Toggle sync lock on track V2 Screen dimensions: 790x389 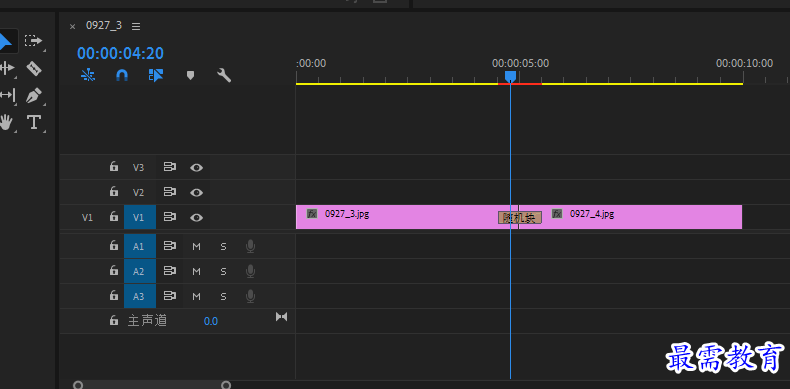coord(170,192)
